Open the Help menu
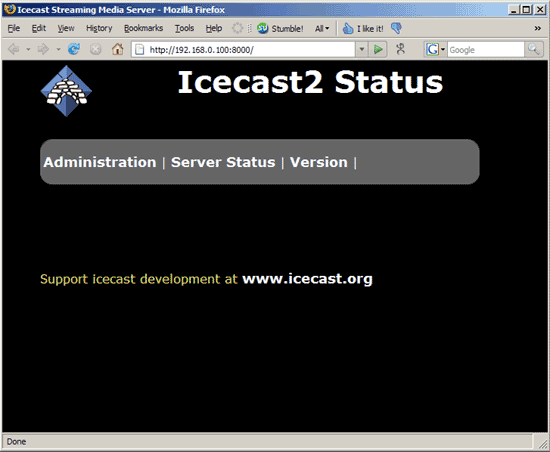Image resolution: width=550 pixels, height=452 pixels. click(214, 28)
